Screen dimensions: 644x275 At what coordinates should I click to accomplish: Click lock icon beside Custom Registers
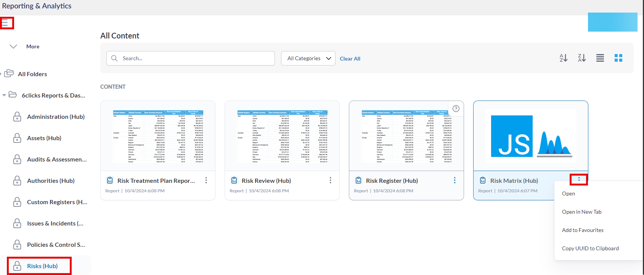click(x=17, y=202)
